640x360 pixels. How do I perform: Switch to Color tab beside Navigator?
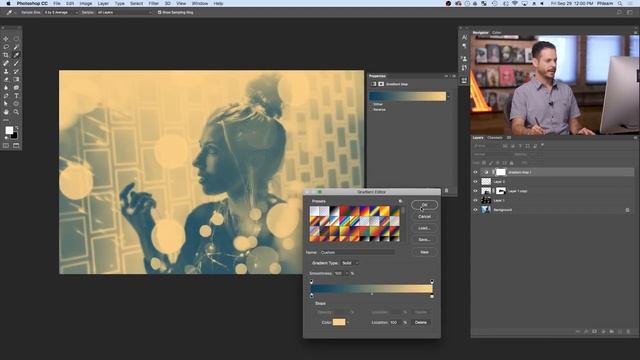click(496, 33)
